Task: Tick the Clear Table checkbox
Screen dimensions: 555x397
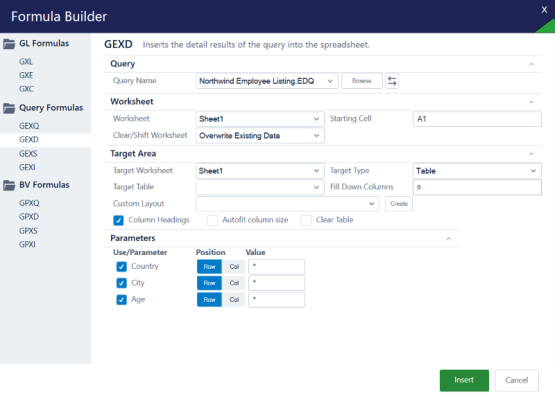Action: tap(306, 220)
